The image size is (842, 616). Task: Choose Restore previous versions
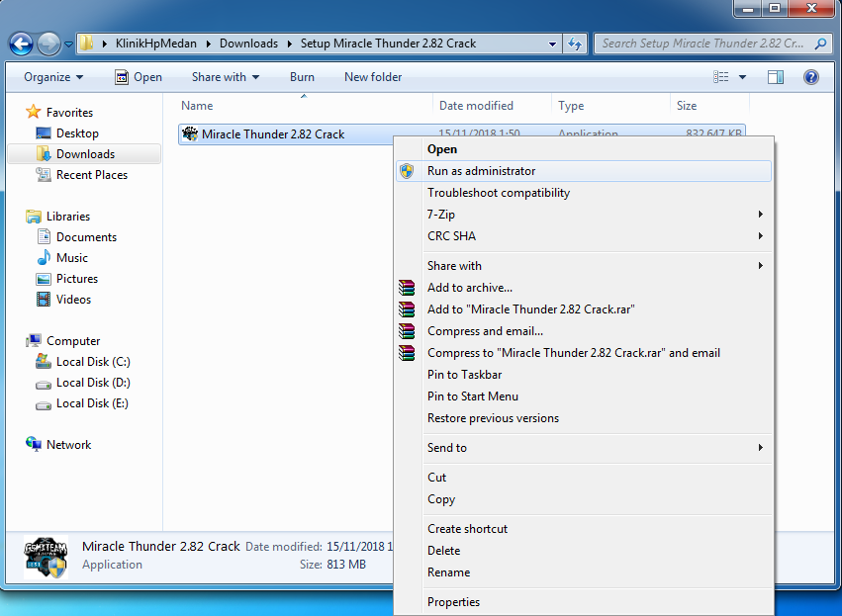point(584,418)
